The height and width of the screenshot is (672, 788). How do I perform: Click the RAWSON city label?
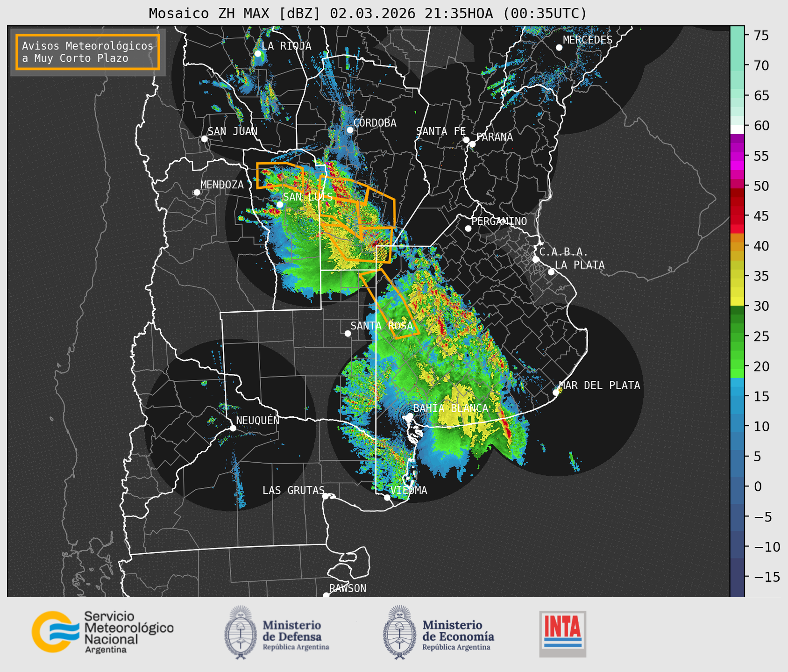[x=348, y=588]
